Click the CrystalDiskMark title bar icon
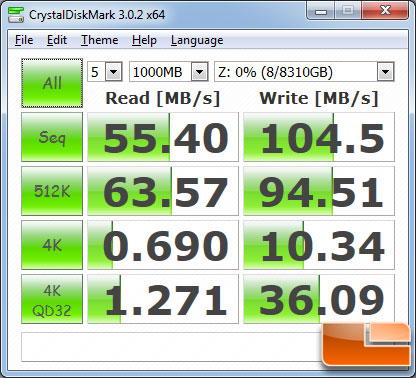Viewport: 416px width, 378px height. [16, 15]
